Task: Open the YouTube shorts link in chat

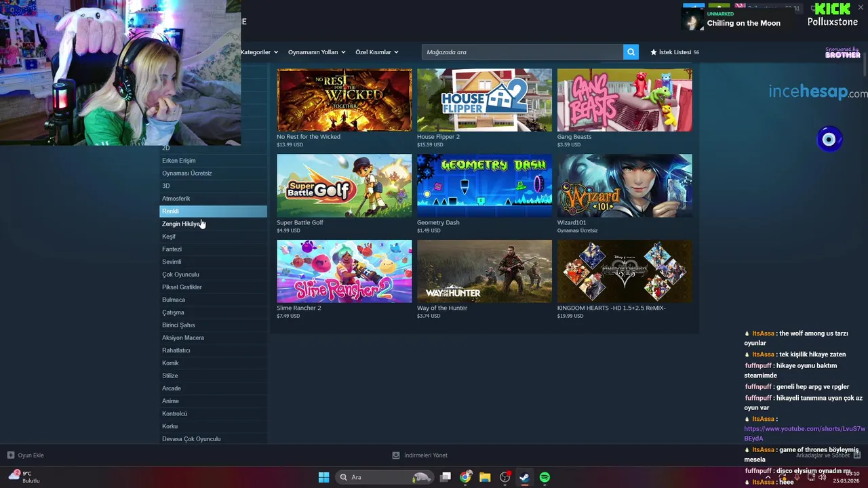Action: tap(804, 434)
